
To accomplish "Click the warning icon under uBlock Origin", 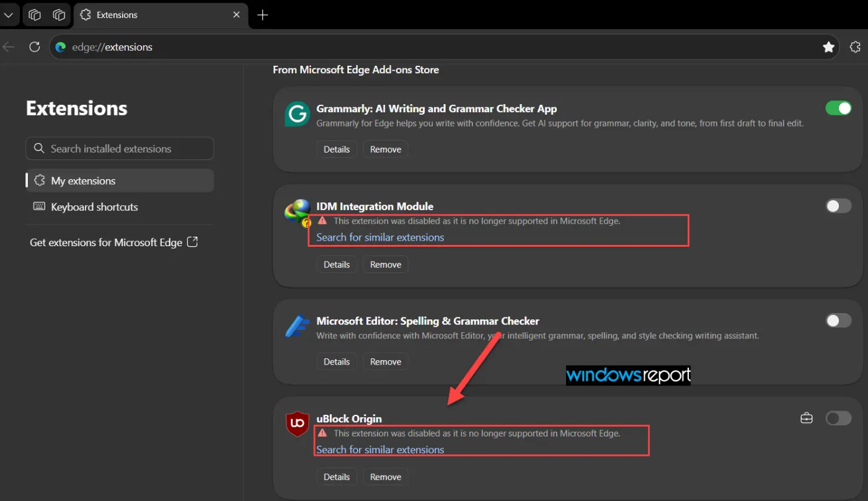I will tap(322, 433).
